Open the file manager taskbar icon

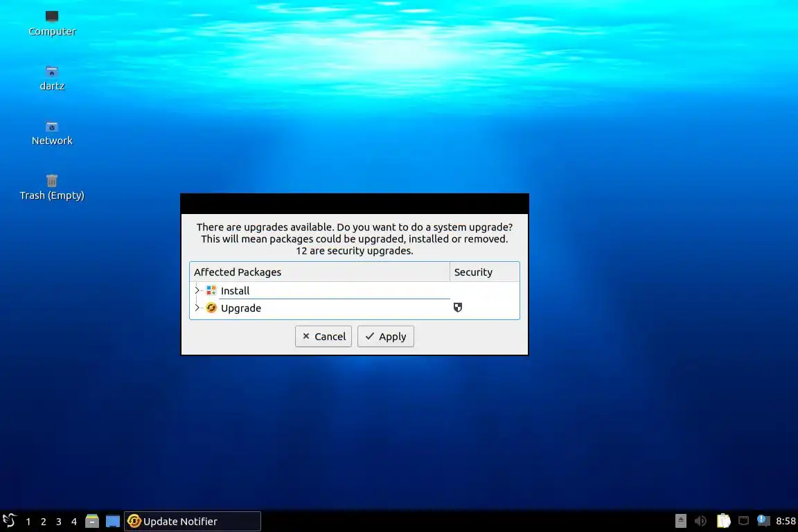[x=92, y=521]
